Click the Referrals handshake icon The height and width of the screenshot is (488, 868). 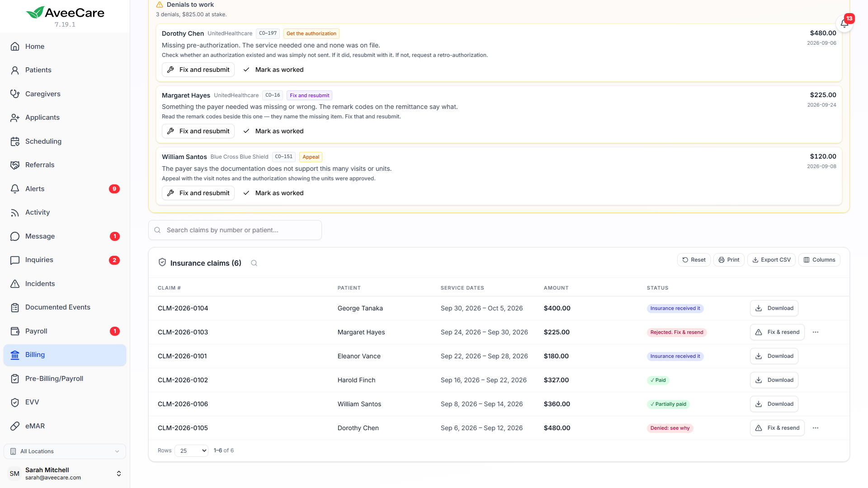pos(15,165)
